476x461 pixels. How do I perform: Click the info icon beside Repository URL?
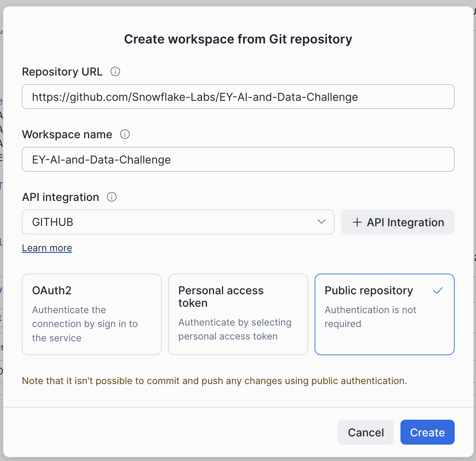pos(115,72)
